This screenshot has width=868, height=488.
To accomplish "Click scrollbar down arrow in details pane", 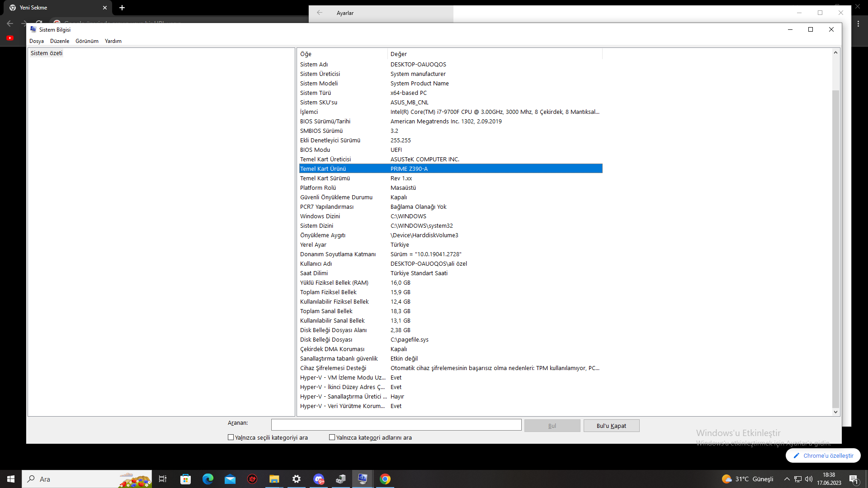I will [x=835, y=412].
